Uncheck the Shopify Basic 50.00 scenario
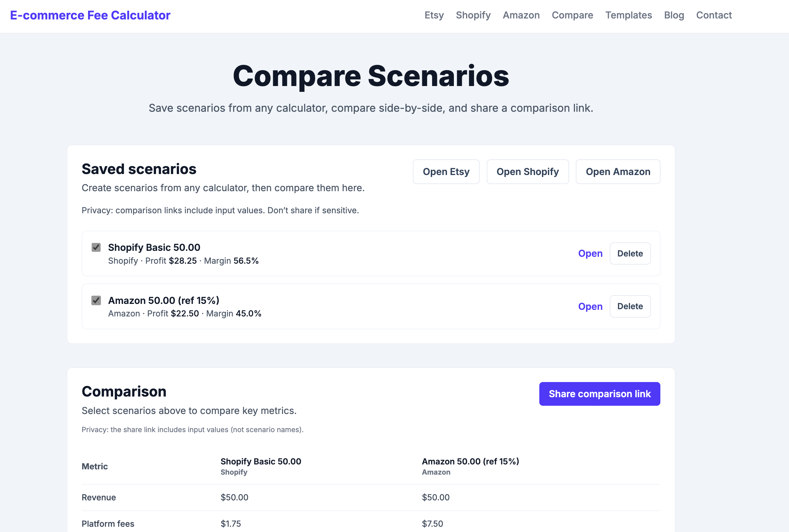Viewport: 789px width, 532px height. [x=96, y=247]
